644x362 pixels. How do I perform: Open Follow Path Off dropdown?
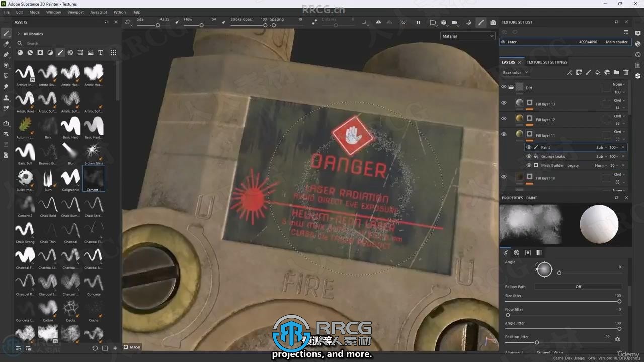click(x=578, y=287)
